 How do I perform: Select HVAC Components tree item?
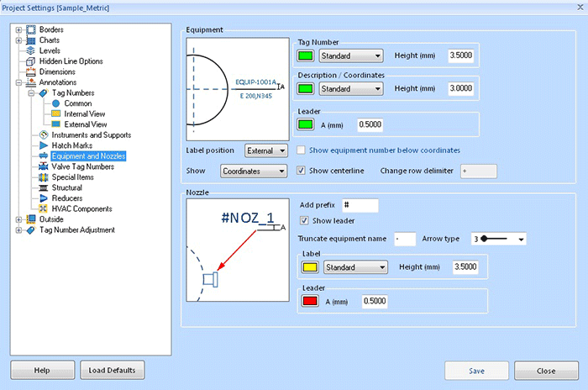pyautogui.click(x=81, y=208)
